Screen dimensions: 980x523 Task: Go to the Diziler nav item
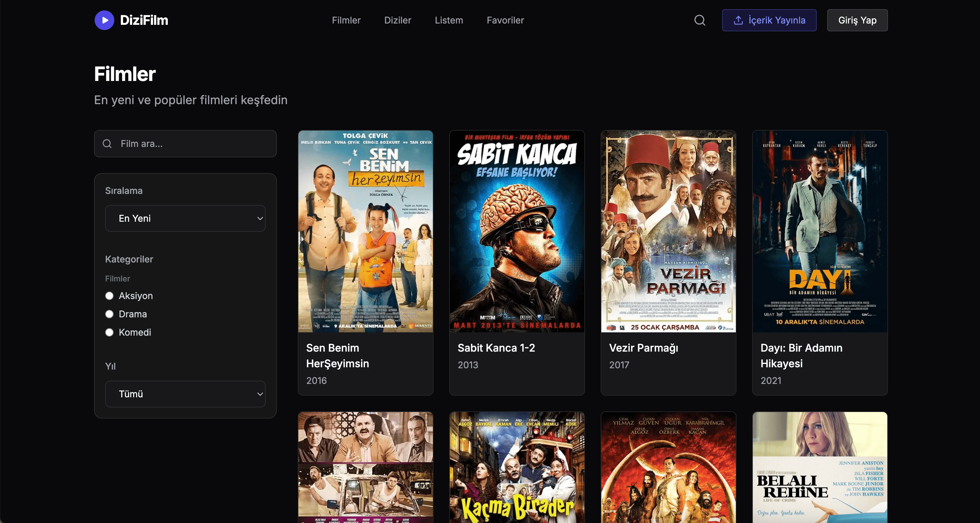[x=398, y=20]
